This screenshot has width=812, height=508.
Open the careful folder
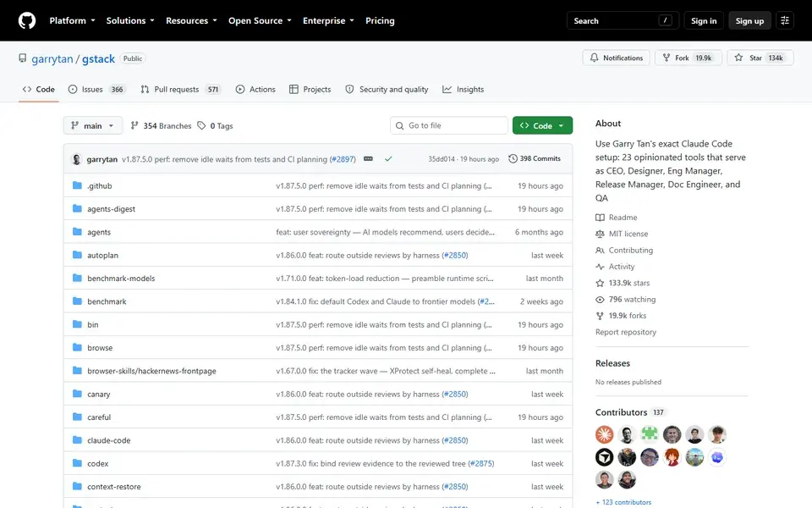99,417
